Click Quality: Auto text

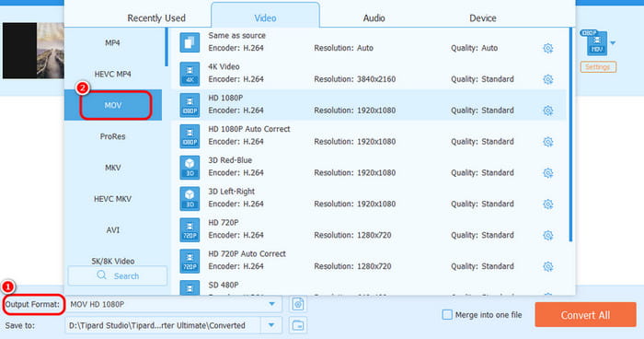click(475, 48)
